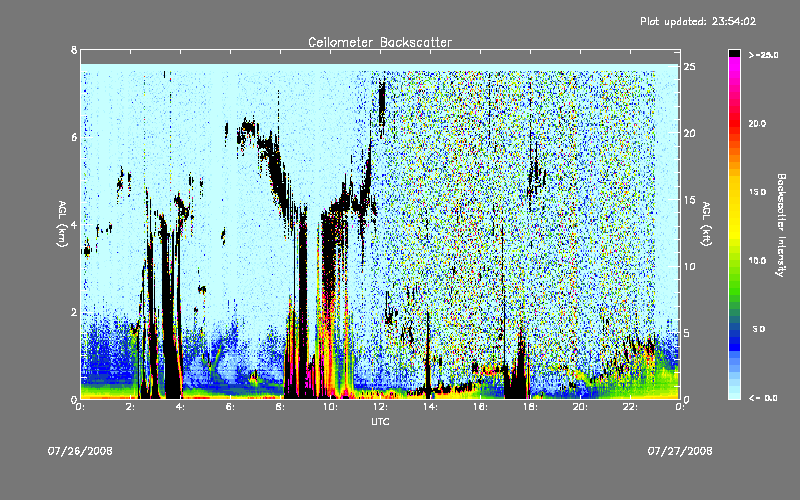Click the "AGL (kft)" right axis label
The height and width of the screenshot is (500, 800).
(x=706, y=224)
